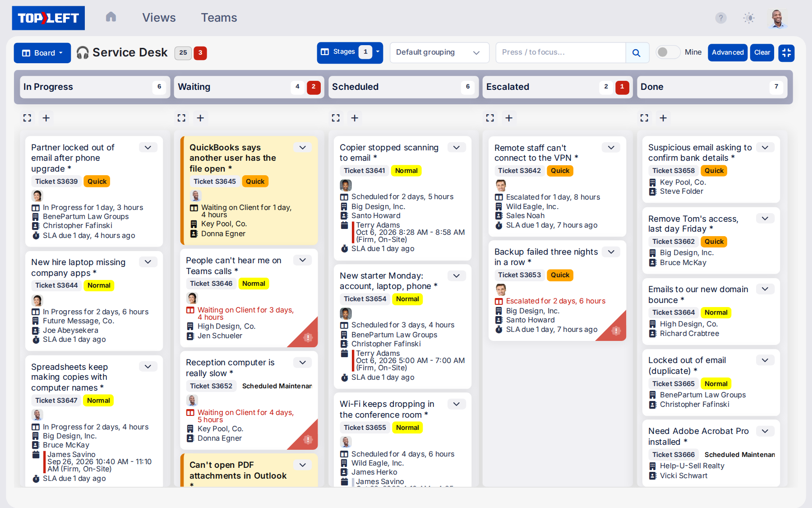
Task: Open the help question mark icon
Action: 721,18
